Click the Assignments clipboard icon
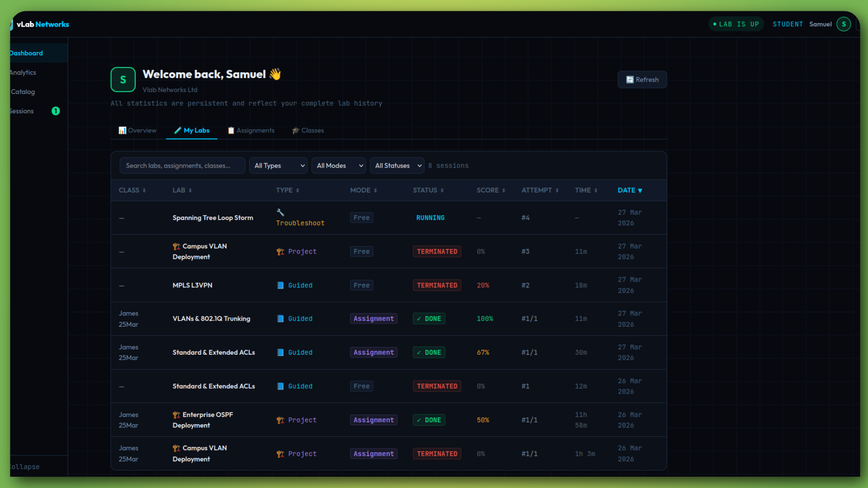This screenshot has width=868, height=488. 231,131
